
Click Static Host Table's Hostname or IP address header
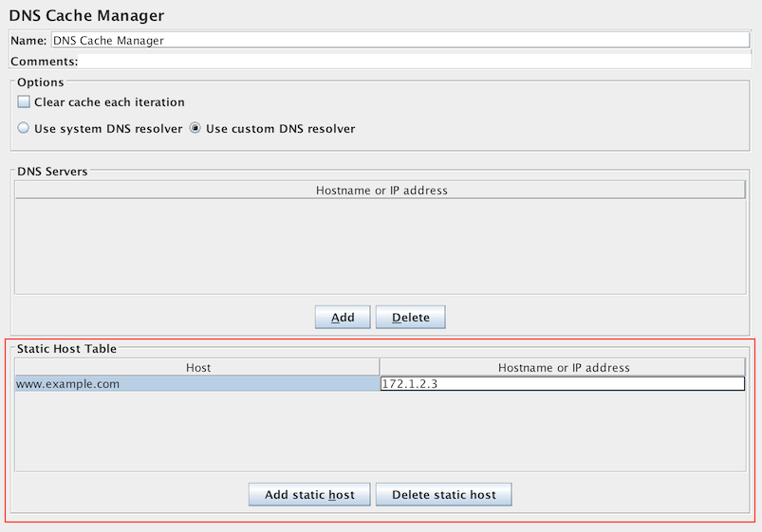[564, 367]
